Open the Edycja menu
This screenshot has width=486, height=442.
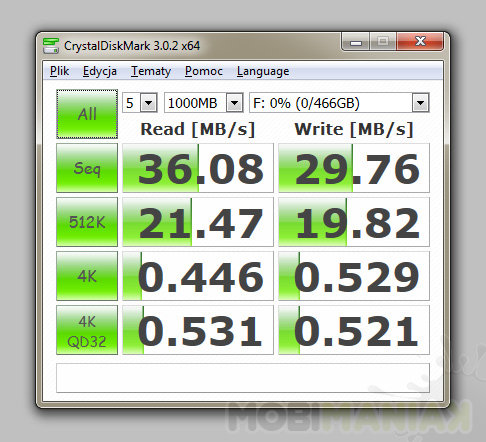pyautogui.click(x=100, y=71)
